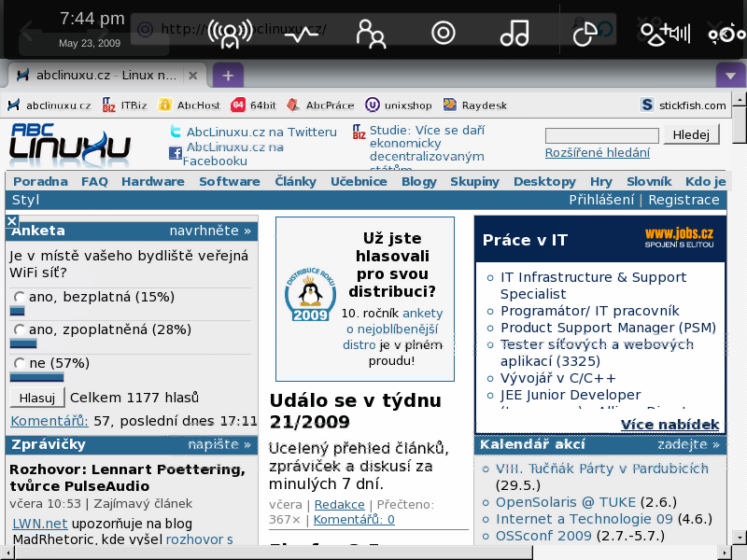This screenshot has width=747, height=560.
Task: Open the Slovník menu item
Action: point(649,181)
